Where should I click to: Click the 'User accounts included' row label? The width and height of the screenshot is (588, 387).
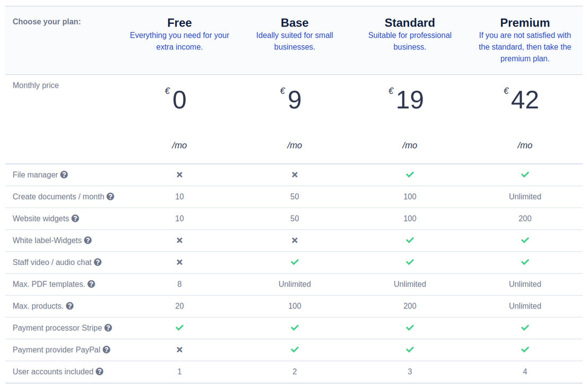pyautogui.click(x=53, y=372)
